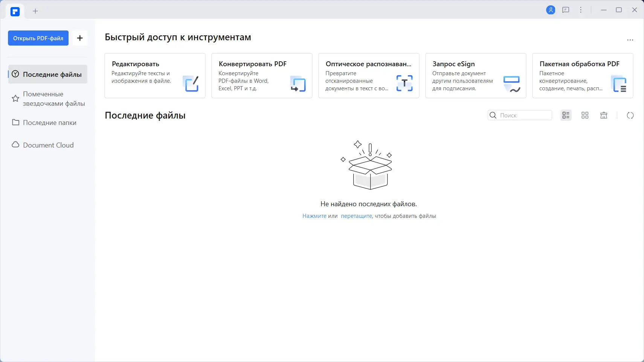This screenshot has width=644, height=362.
Task: Click the PDFelement logo on the home tab
Action: coord(15,11)
